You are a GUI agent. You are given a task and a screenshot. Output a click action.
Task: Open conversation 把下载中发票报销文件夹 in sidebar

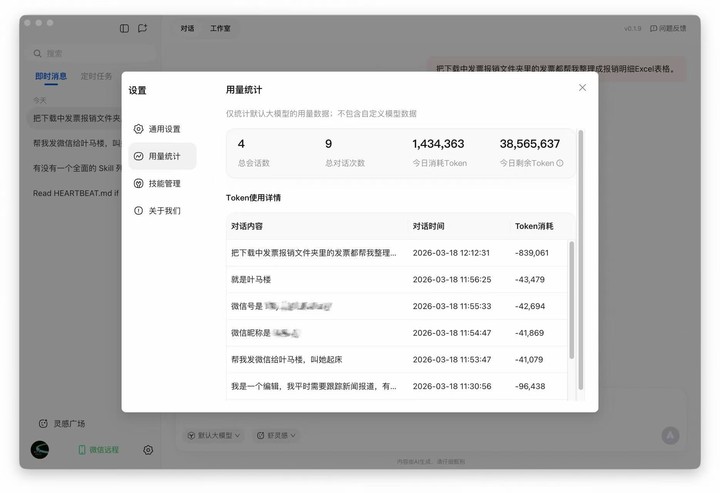click(x=77, y=118)
